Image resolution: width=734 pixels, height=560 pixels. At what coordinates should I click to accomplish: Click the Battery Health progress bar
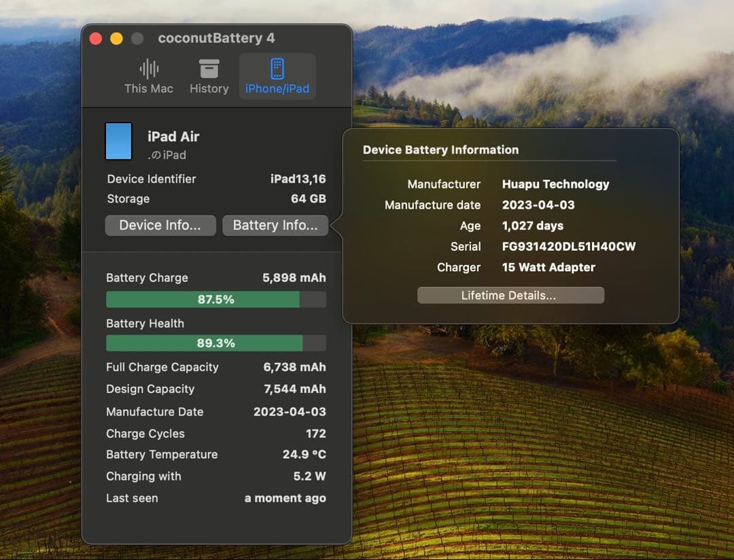coord(215,344)
